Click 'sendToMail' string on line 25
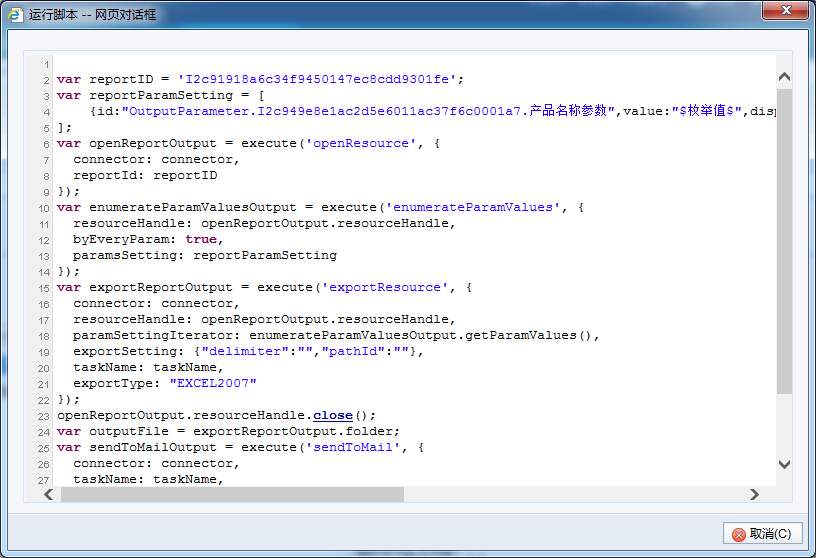 click(353, 447)
